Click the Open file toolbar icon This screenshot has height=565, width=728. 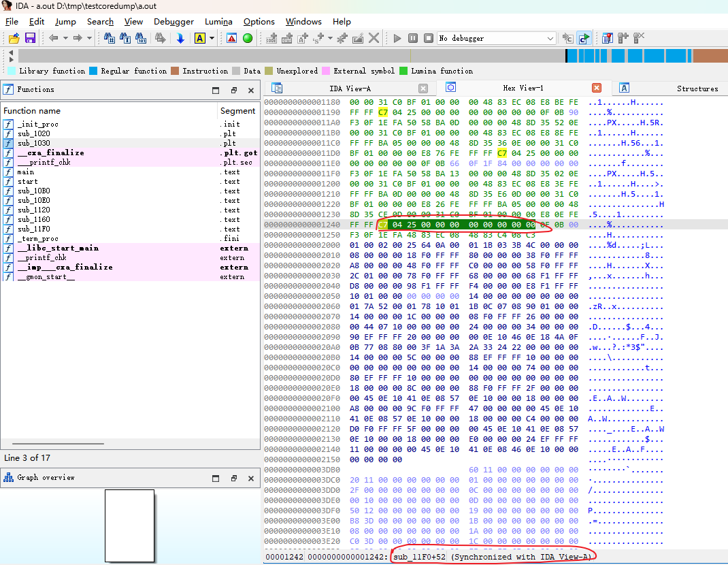(14, 38)
